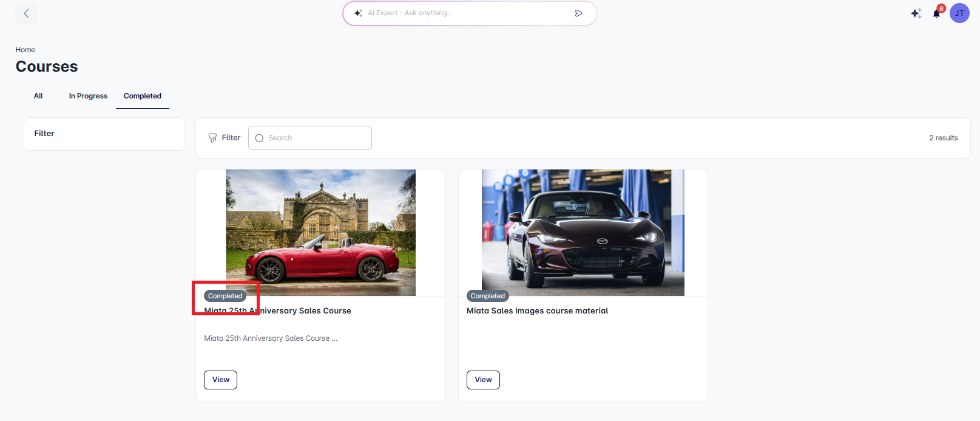Click the sparkle icon inside AI Expert field
The height and width of the screenshot is (421, 980).
point(358,13)
